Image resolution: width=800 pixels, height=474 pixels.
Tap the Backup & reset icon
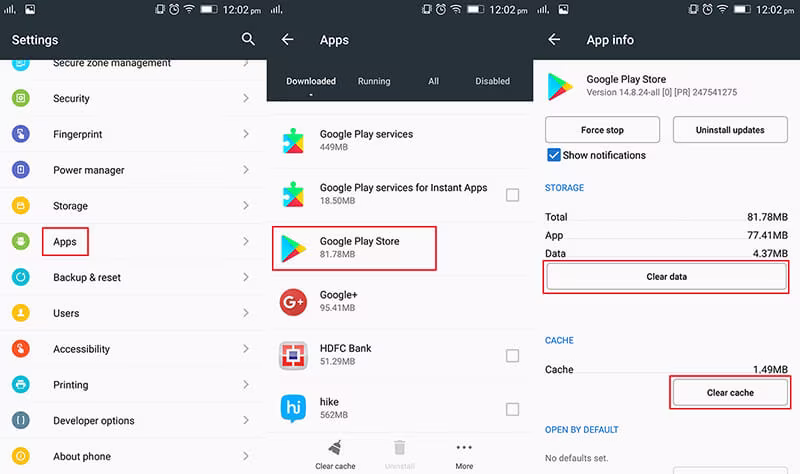pyautogui.click(x=21, y=277)
